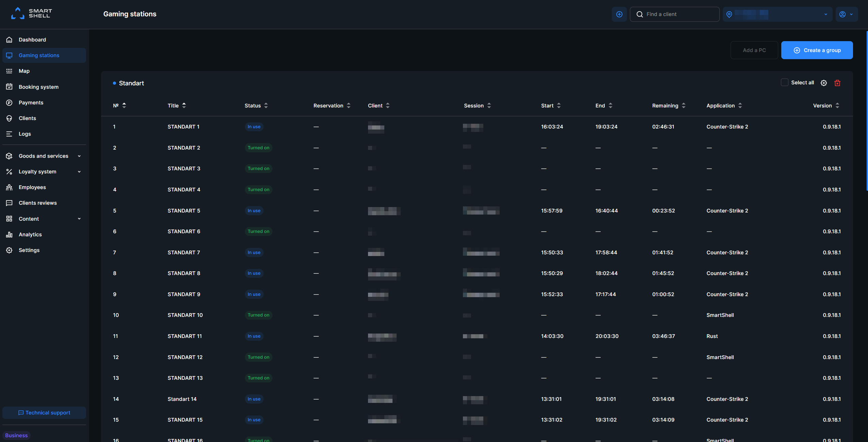868x442 pixels.
Task: Focus the Find a client search field
Action: point(674,14)
